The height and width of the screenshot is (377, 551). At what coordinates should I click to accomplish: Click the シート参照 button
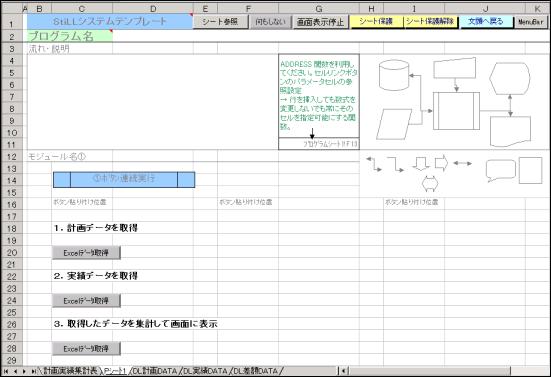pos(220,22)
